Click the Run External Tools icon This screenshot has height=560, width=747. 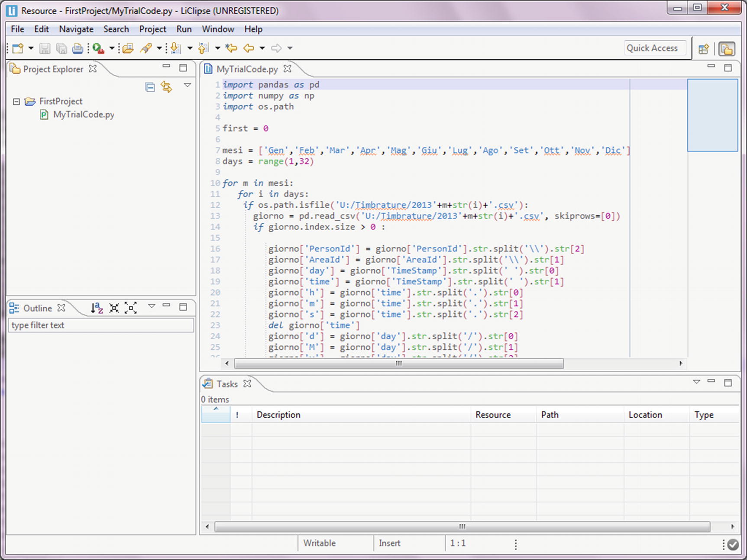point(98,48)
